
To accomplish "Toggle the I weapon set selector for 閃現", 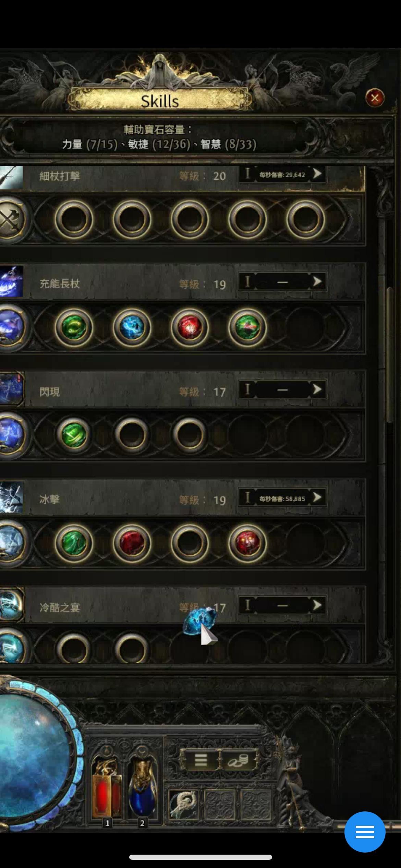I will 247,390.
